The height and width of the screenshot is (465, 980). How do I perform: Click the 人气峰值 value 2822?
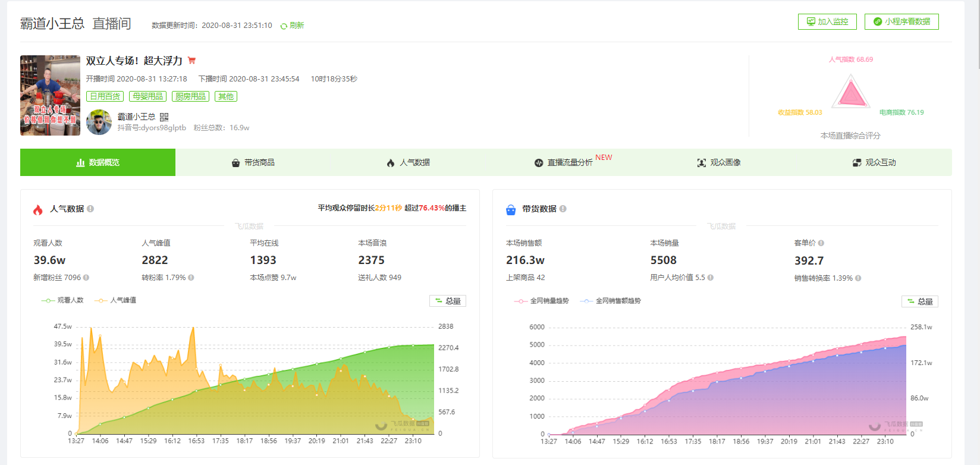coord(155,260)
